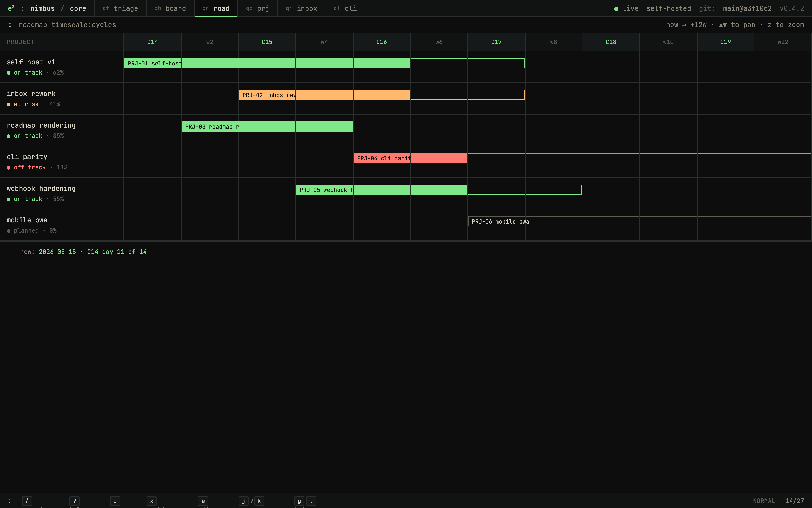812x508 pixels.
Task: Select the PRJ-05 webhook hardening bar
Action: [x=439, y=189]
